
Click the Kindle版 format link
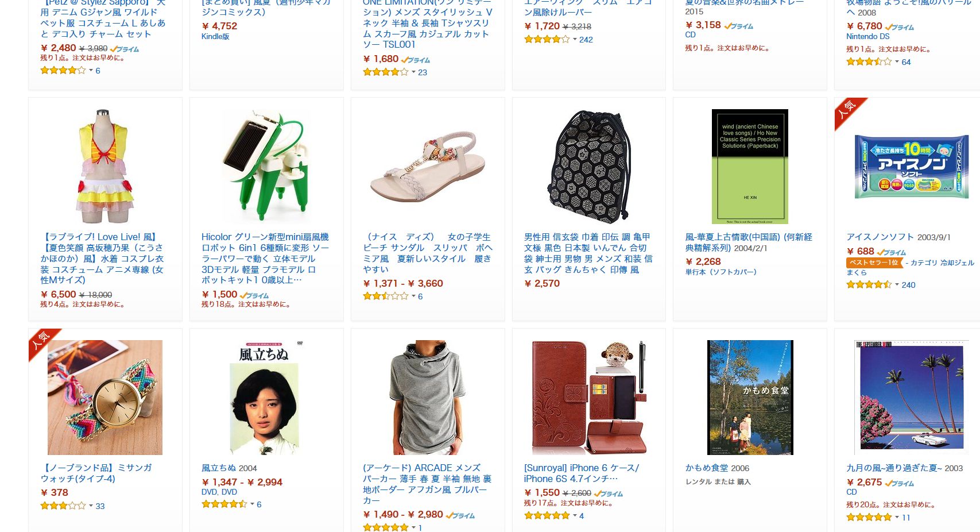point(215,36)
